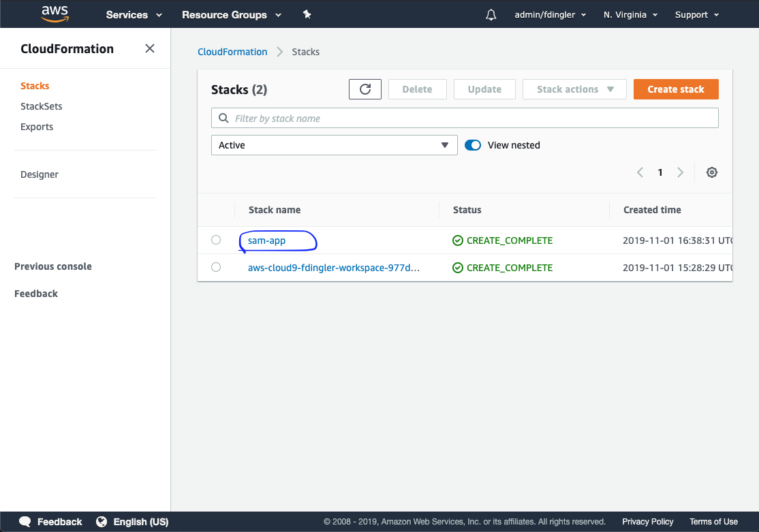This screenshot has height=532, width=759.
Task: Switch to Previous console
Action: coord(52,266)
